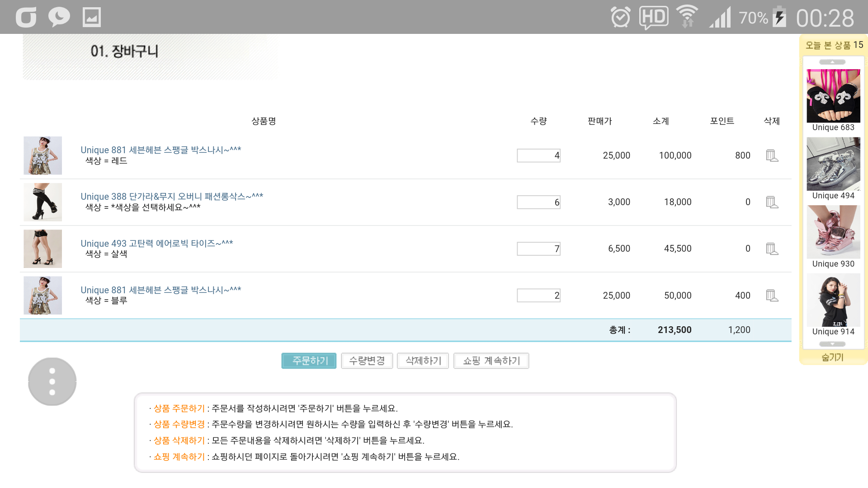Image resolution: width=868 pixels, height=488 pixels.
Task: Edit quantity field showing 7
Action: [x=539, y=249]
